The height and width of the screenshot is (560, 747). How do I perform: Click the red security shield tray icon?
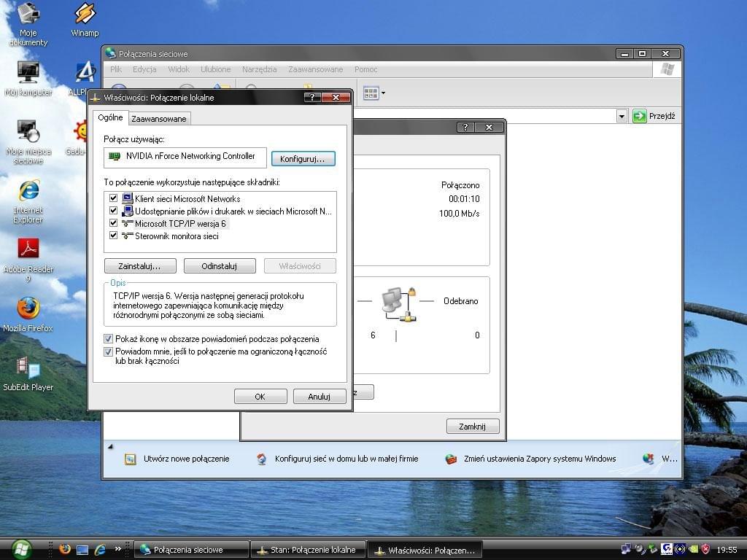706,549
